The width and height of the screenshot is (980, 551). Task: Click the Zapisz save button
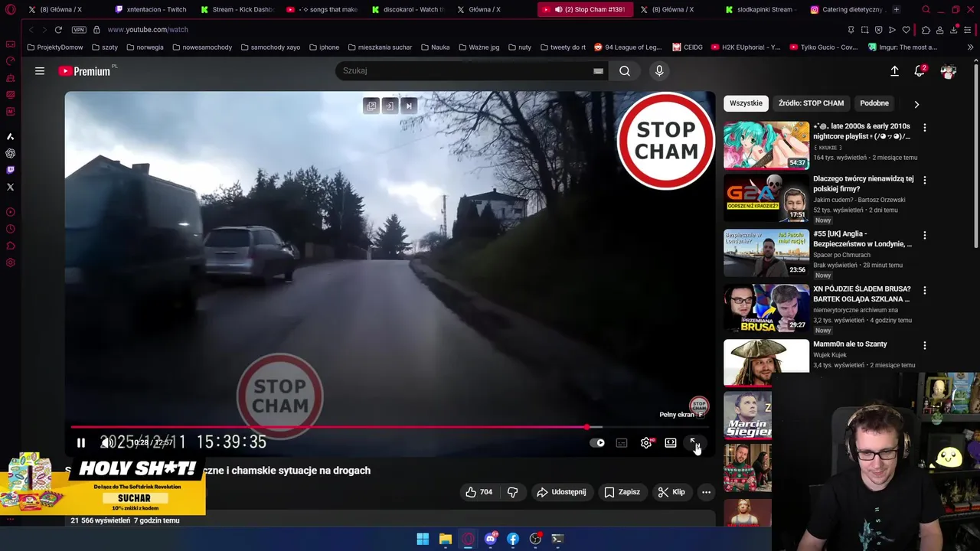coord(622,492)
